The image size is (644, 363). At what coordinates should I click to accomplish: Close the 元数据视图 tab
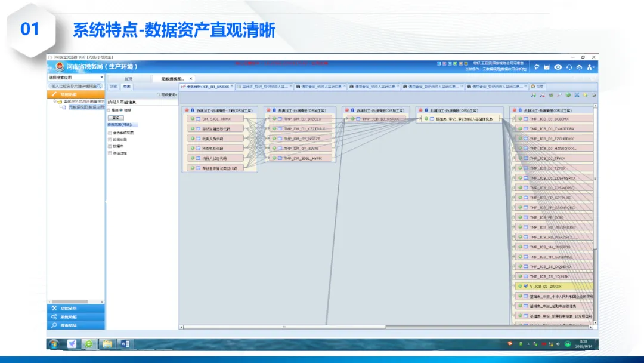tap(191, 79)
